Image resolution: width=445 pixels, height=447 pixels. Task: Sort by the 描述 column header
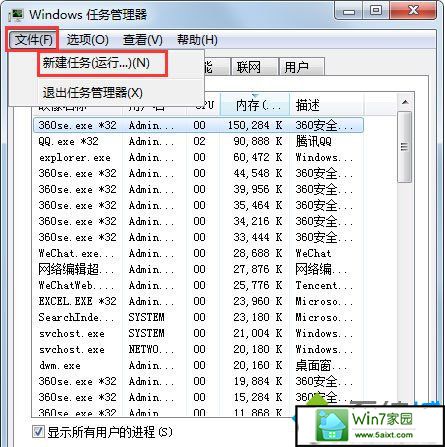(326, 105)
